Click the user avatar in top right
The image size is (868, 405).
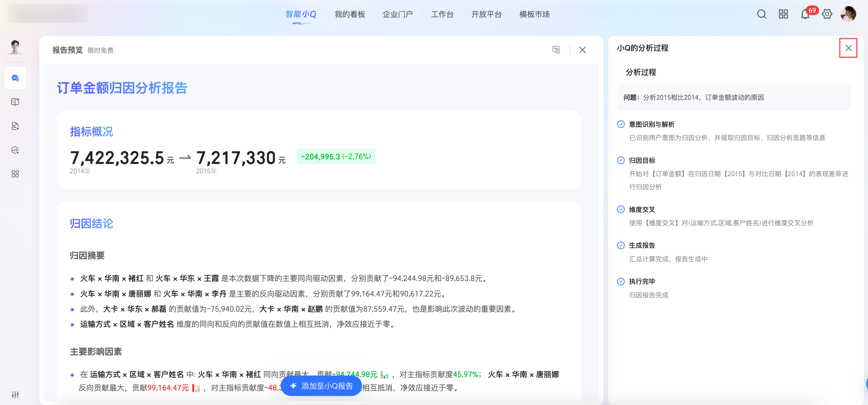(x=848, y=14)
